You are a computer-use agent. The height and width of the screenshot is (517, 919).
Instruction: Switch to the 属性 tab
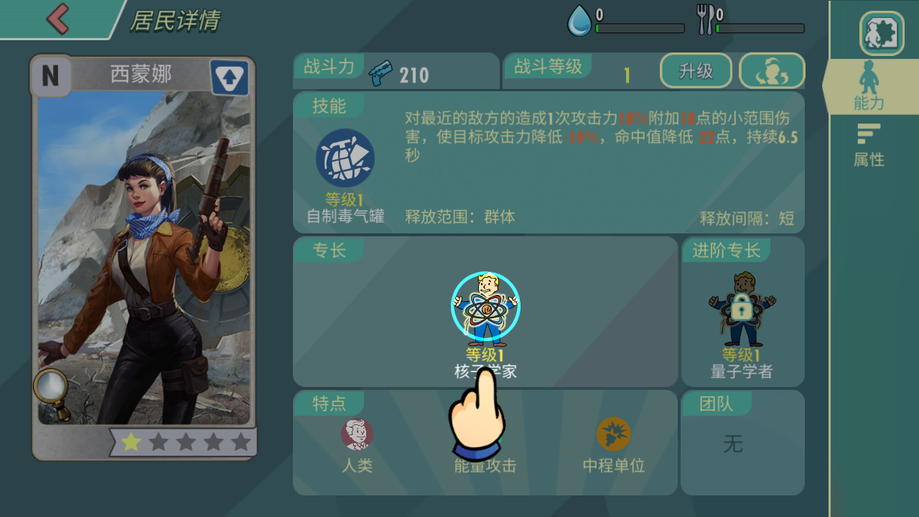(869, 145)
